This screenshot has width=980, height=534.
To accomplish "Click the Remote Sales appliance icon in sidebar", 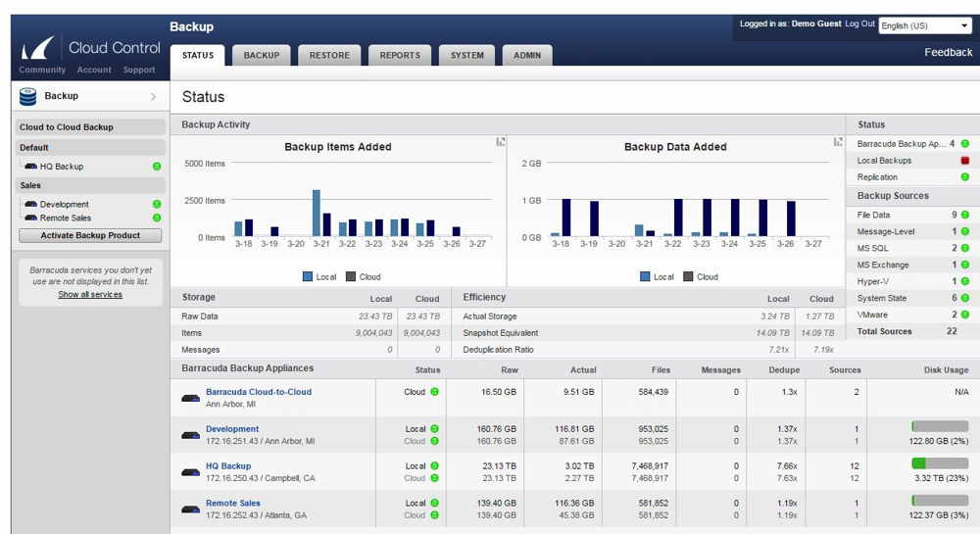I will pos(30,218).
